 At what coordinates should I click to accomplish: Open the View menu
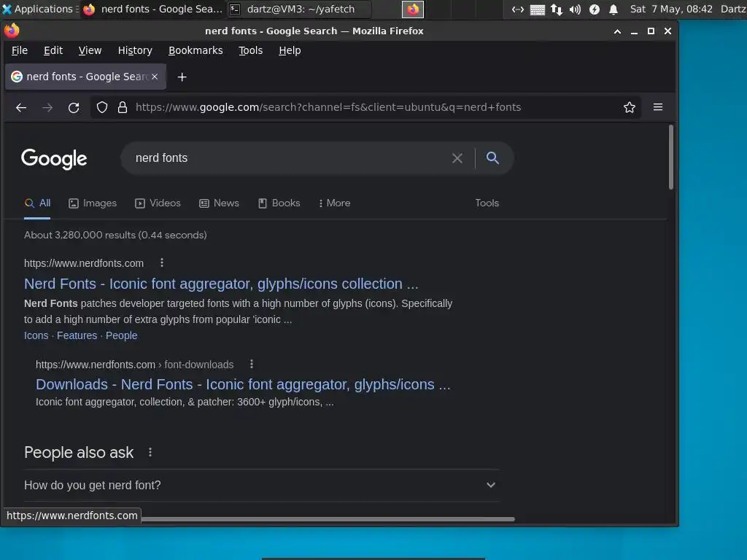[x=90, y=50]
